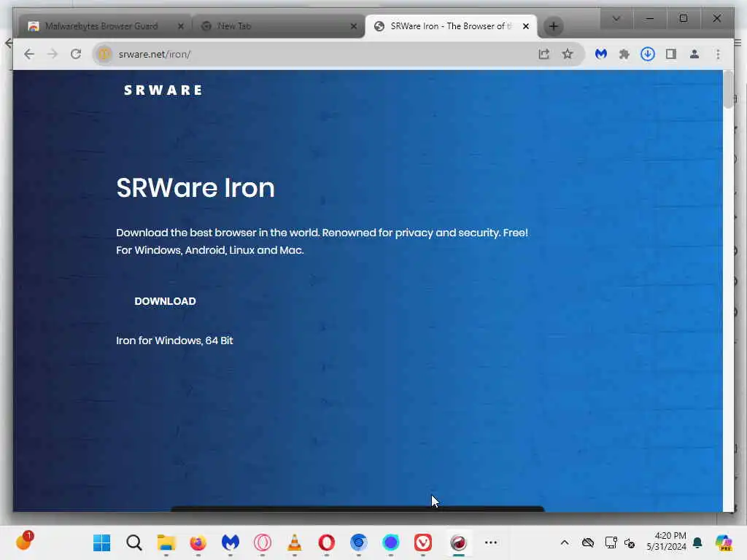Viewport: 747px width, 560px height.
Task: Close the SRWare Iron tab
Action: [x=525, y=27]
